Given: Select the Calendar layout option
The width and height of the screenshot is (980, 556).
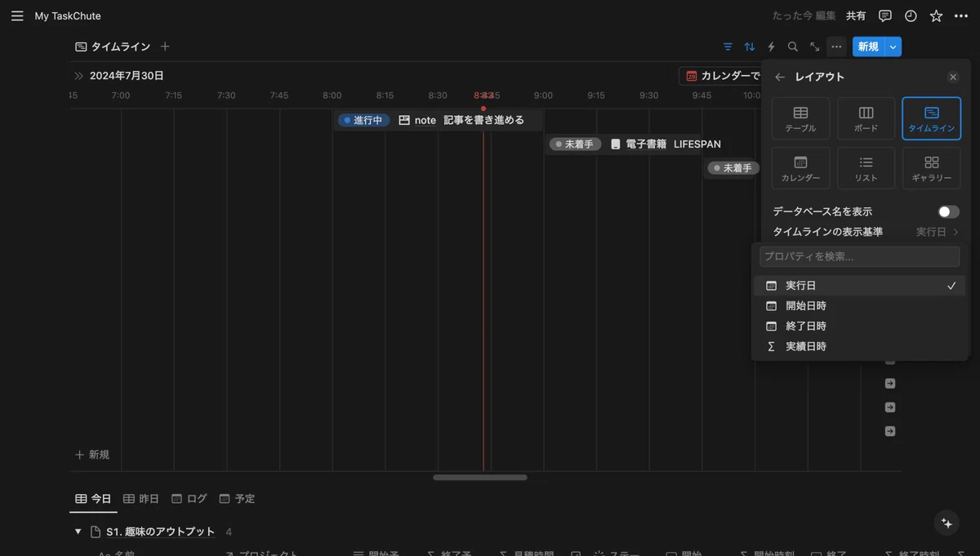Looking at the screenshot, I should (x=800, y=168).
